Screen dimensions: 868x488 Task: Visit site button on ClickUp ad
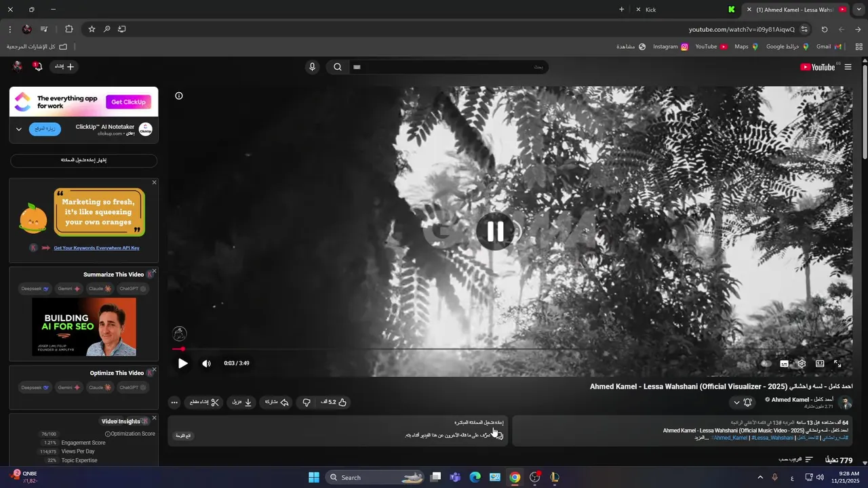click(45, 129)
